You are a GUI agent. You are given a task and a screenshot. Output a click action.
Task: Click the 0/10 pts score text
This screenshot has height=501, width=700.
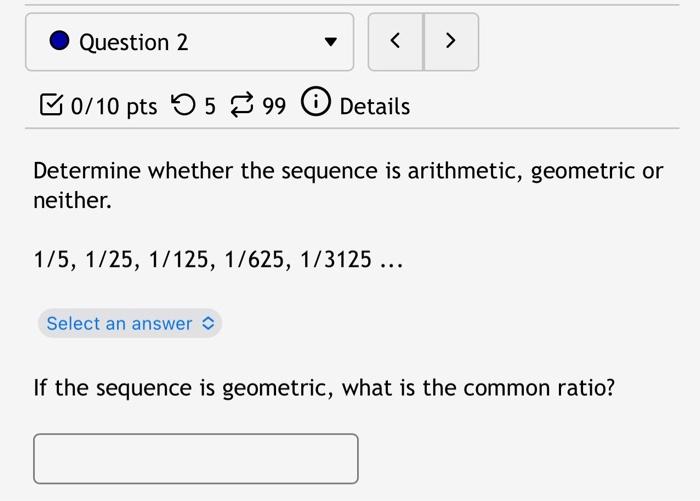pyautogui.click(x=114, y=106)
